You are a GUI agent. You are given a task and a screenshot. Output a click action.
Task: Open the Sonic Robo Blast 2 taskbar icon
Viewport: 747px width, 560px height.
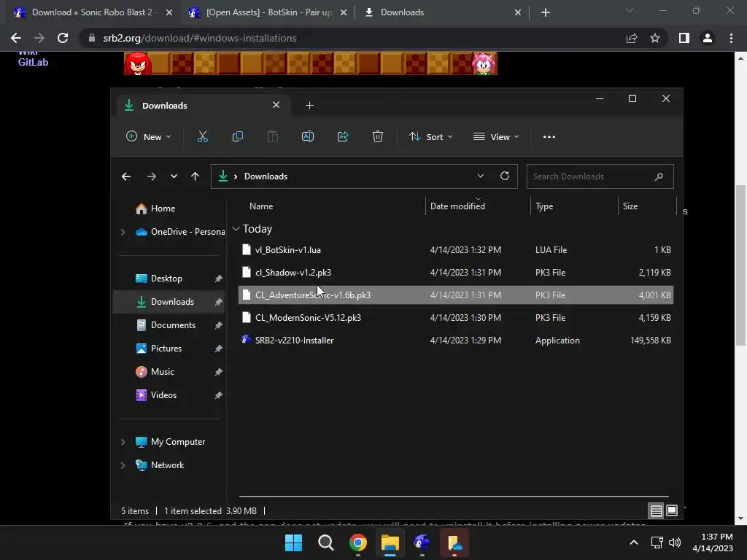[x=422, y=542]
